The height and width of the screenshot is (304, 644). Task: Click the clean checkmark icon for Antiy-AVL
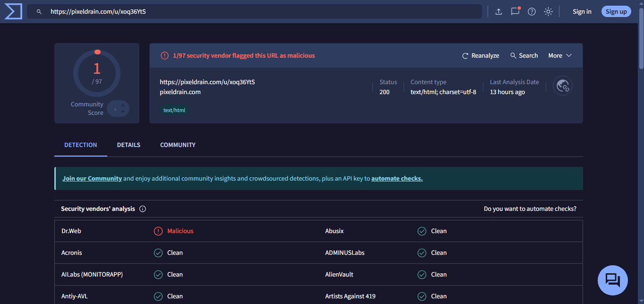click(158, 296)
